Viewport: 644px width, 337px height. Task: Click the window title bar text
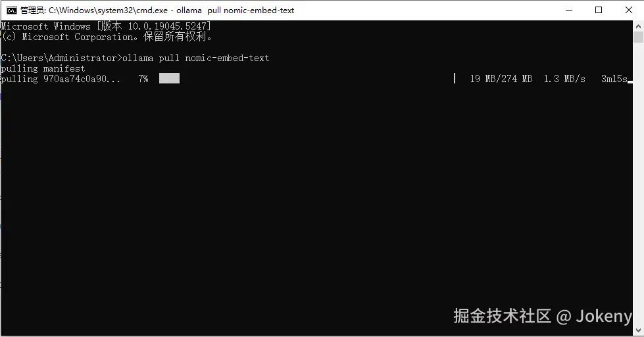(x=157, y=11)
